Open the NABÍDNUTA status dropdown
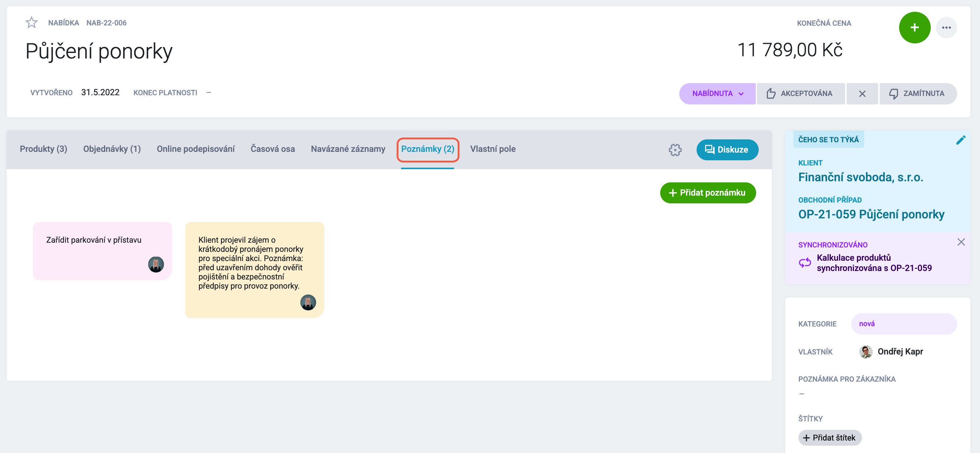This screenshot has height=453, width=980. [x=718, y=94]
